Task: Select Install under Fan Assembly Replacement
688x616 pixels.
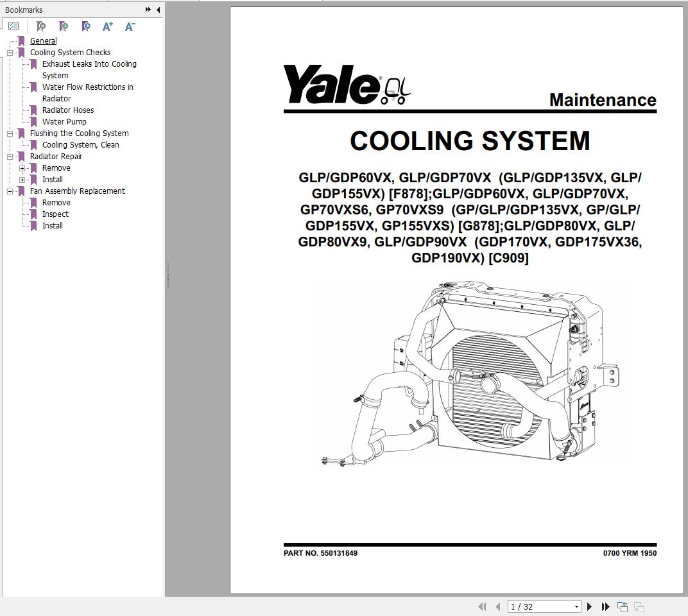Action: pos(52,225)
